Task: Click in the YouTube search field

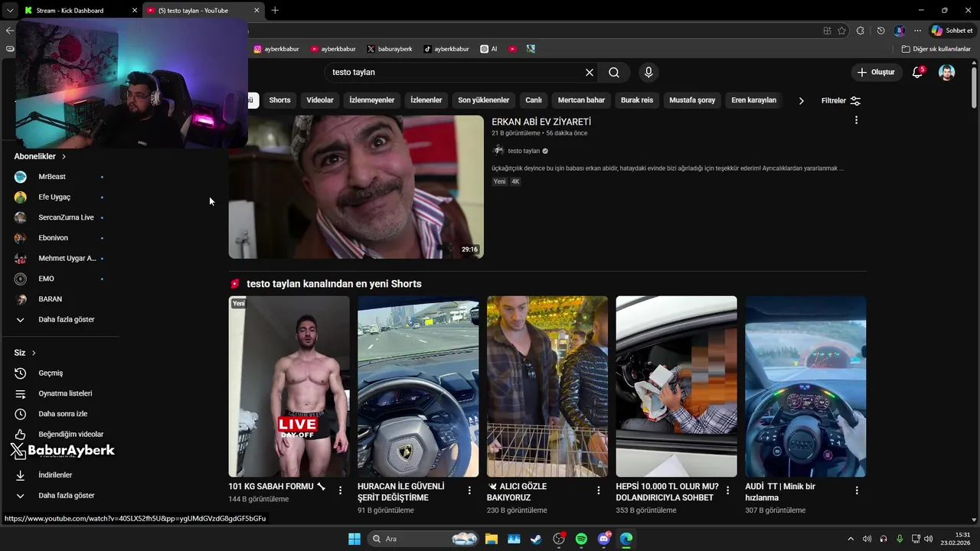Action: tap(456, 72)
